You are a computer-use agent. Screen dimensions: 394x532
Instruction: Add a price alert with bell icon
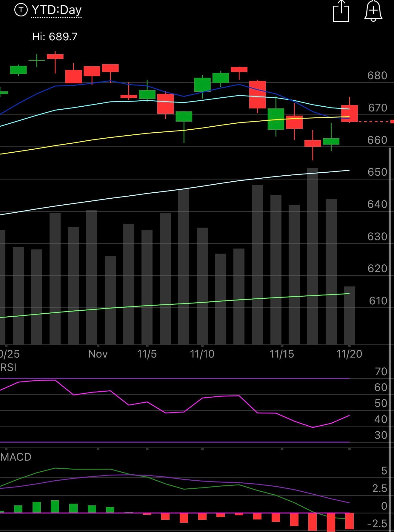pyautogui.click(x=373, y=11)
